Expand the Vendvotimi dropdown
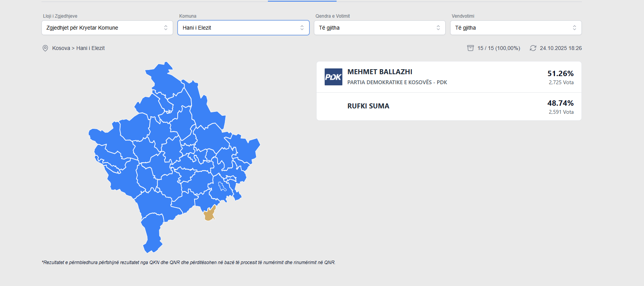This screenshot has height=286, width=644. (516, 28)
